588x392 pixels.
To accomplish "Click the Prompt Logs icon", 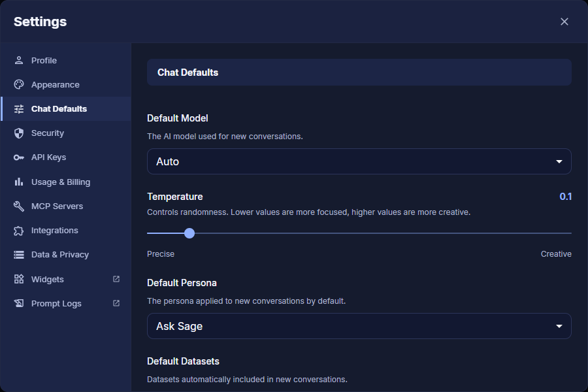I will [x=19, y=303].
